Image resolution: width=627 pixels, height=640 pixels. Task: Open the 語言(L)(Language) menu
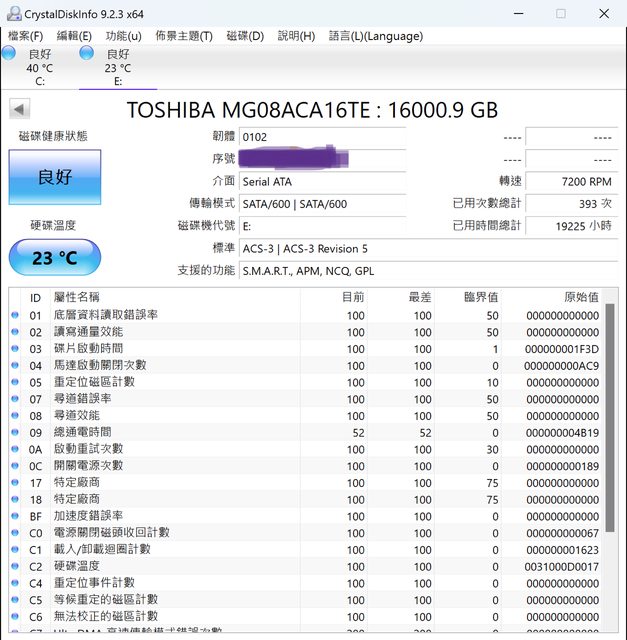[376, 36]
